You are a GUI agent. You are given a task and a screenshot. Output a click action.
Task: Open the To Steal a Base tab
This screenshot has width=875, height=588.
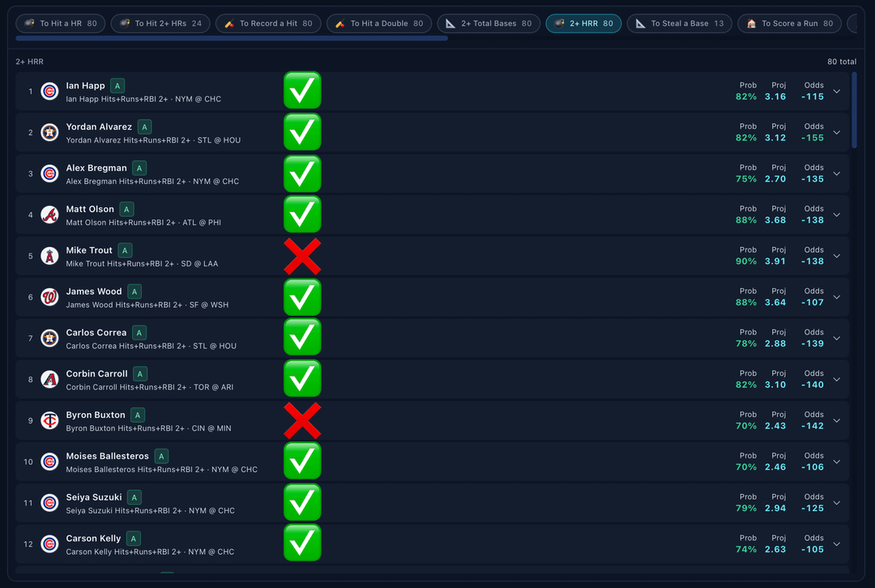[679, 23]
